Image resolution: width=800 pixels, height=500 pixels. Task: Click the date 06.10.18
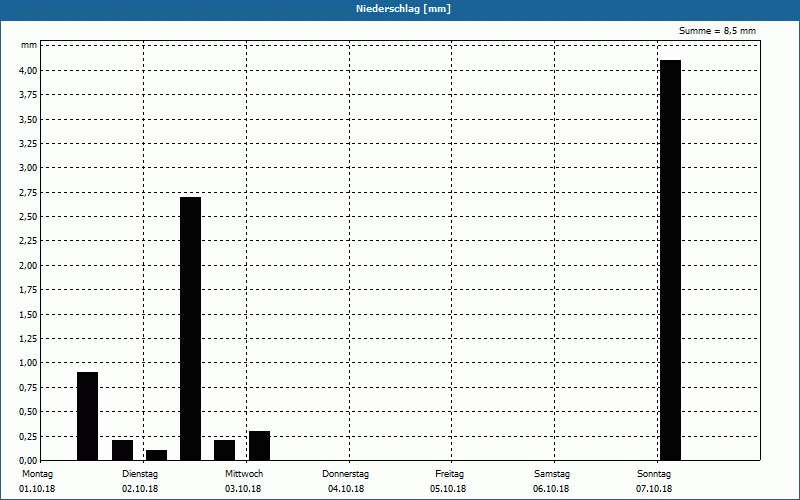[x=551, y=489]
